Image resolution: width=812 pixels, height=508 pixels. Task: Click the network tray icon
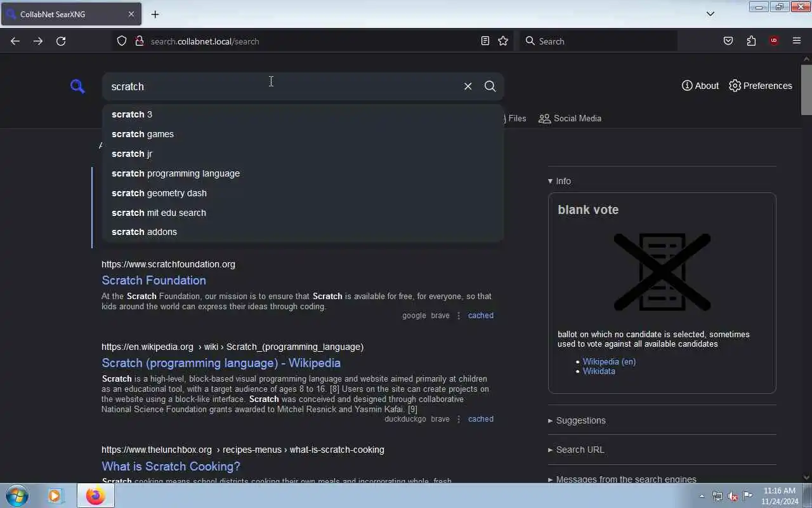point(717,496)
